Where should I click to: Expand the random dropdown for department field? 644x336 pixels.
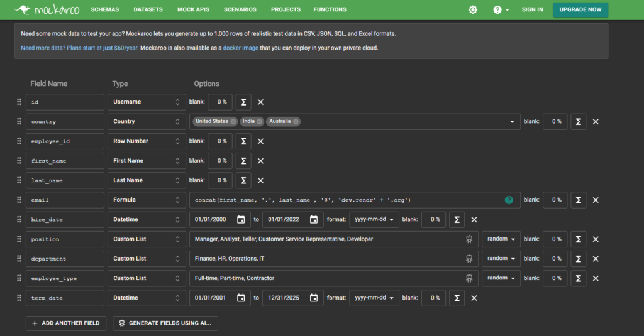click(501, 259)
